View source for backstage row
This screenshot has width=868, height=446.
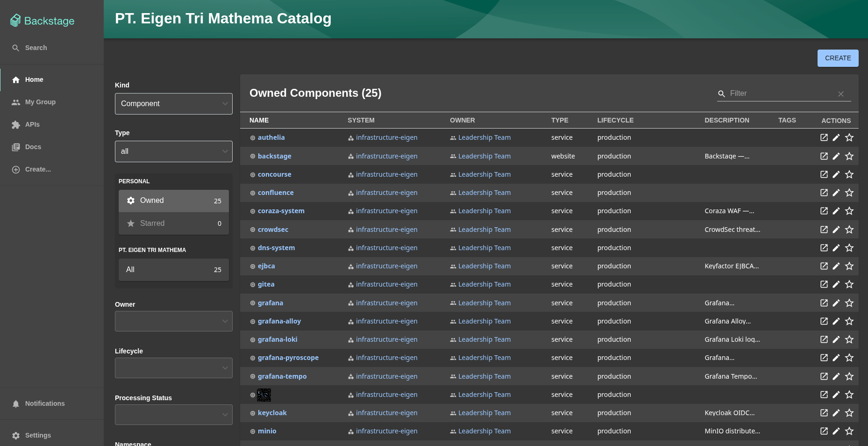click(824, 156)
